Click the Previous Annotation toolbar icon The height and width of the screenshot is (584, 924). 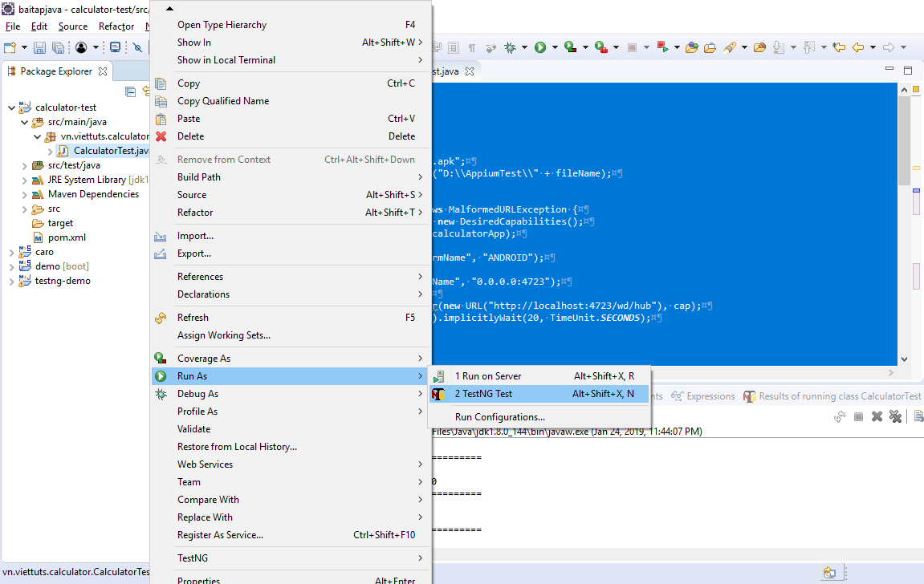pyautogui.click(x=810, y=47)
